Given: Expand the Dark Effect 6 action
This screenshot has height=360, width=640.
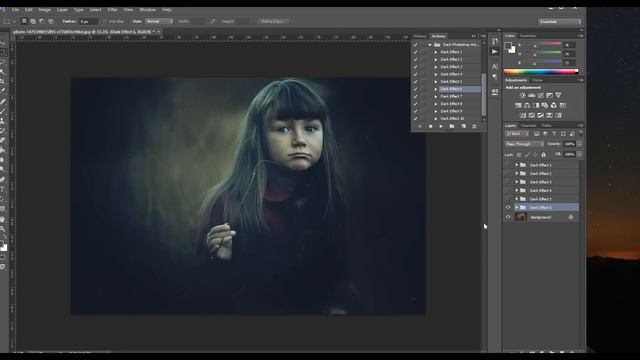Looking at the screenshot, I should [x=436, y=89].
